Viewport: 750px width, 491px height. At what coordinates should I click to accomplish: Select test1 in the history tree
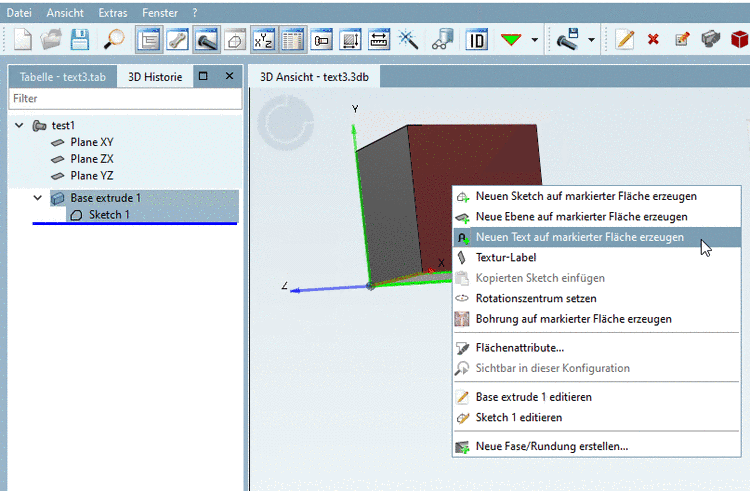coord(63,125)
